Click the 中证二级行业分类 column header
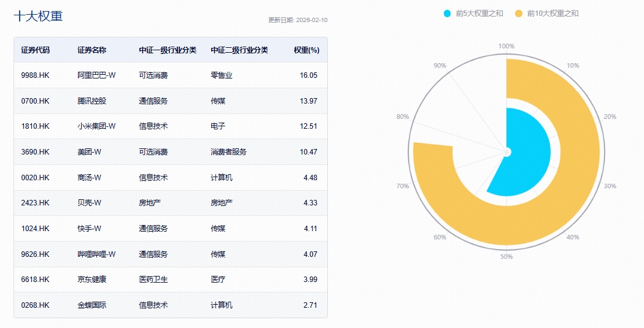Image resolution: width=644 pixels, height=328 pixels. [x=239, y=50]
